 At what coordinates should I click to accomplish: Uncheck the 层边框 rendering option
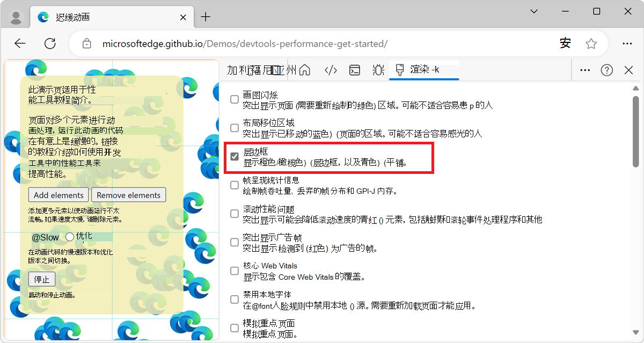234,156
